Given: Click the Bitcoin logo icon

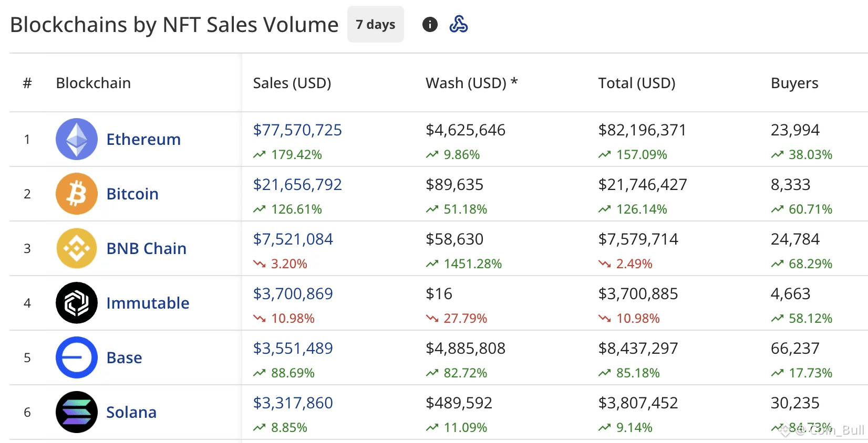Looking at the screenshot, I should click(77, 194).
